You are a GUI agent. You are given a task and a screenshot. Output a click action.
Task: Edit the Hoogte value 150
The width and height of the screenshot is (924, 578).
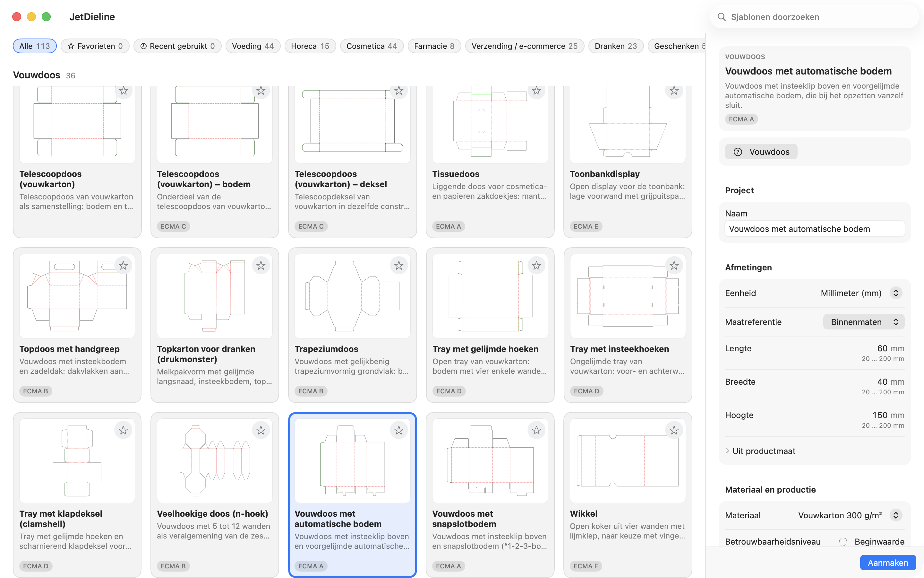(x=879, y=415)
